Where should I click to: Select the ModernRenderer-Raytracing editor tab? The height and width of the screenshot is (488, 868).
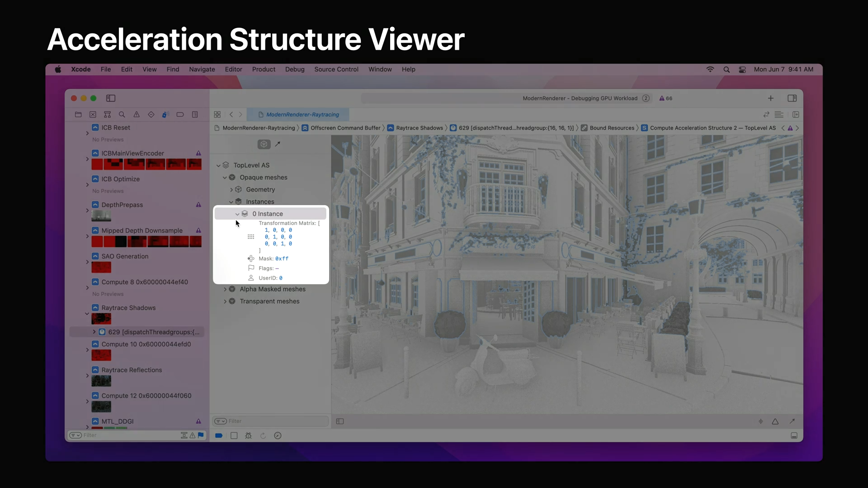(x=302, y=115)
